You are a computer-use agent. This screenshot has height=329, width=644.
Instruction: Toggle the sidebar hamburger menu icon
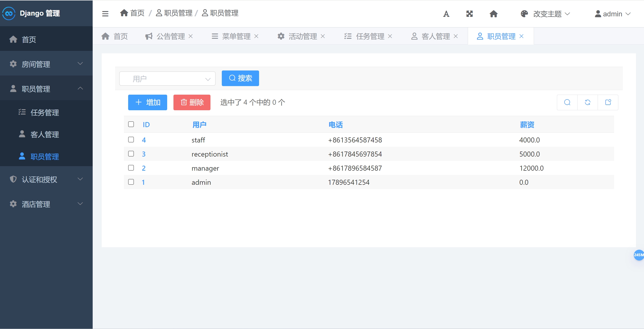pos(105,14)
